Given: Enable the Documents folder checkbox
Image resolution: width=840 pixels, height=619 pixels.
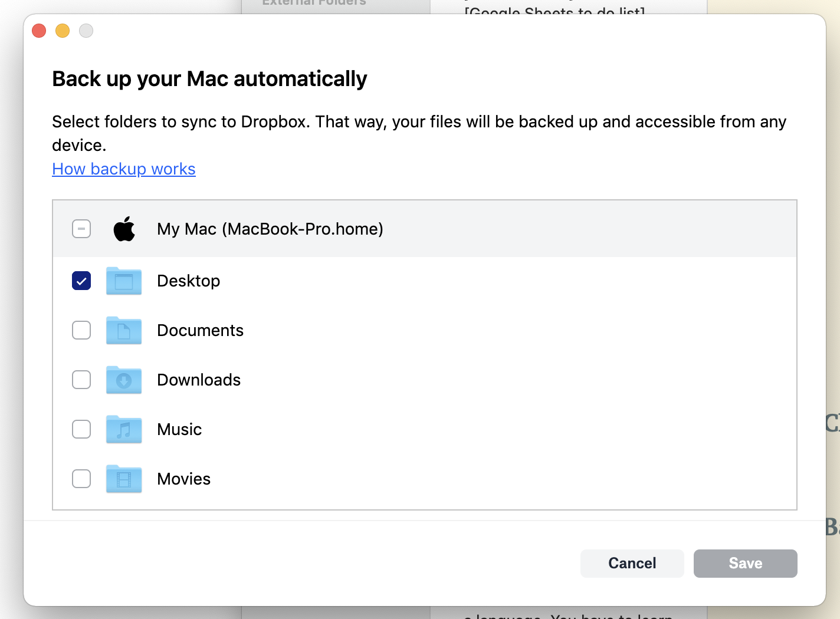Looking at the screenshot, I should [x=81, y=330].
